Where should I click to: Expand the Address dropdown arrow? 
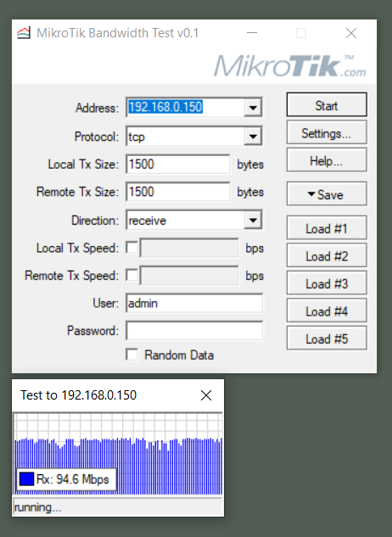tap(253, 108)
